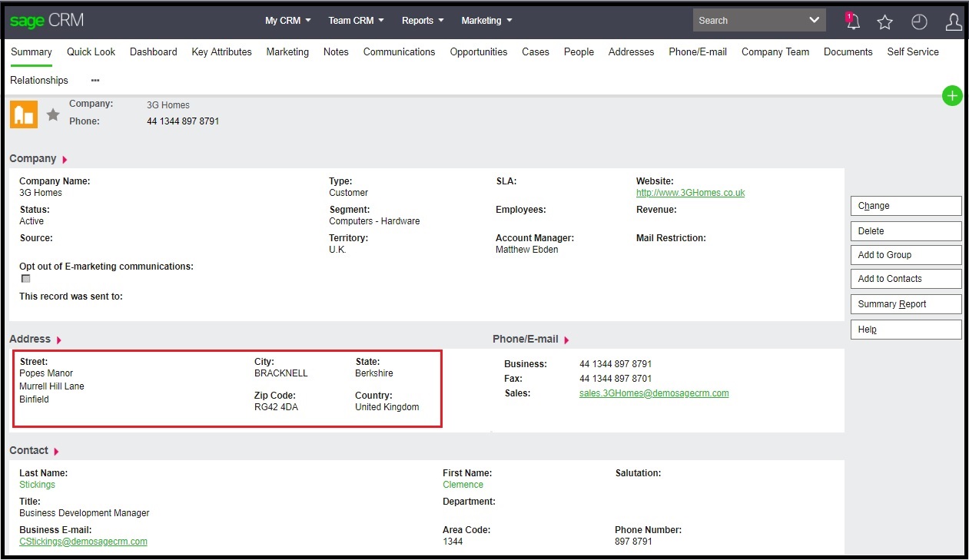
Task: Open the Dashboard tab
Action: point(153,52)
